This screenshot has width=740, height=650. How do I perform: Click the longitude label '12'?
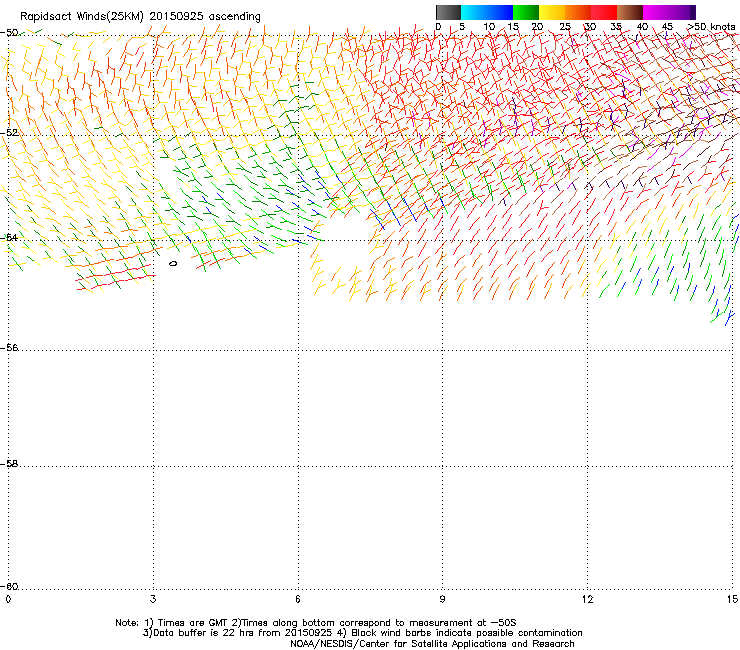pos(587,599)
